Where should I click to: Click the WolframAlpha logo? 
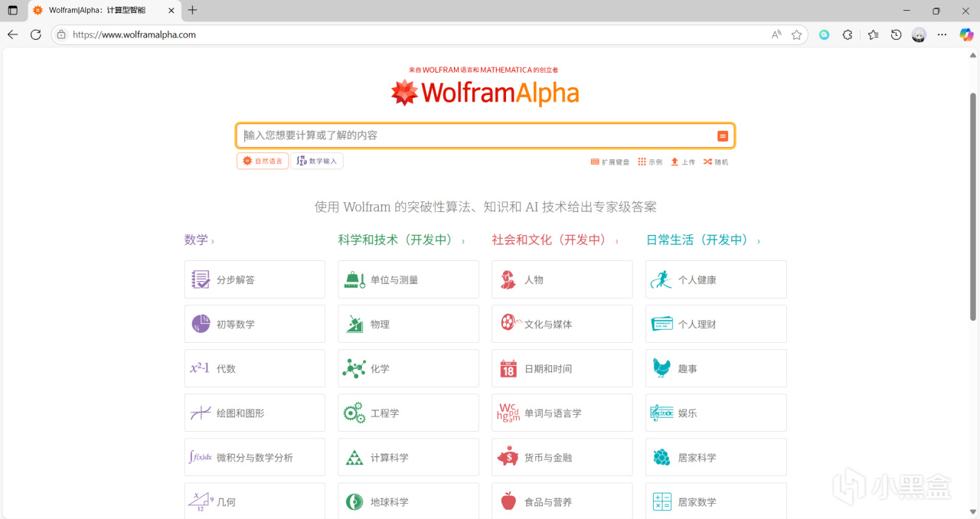pyautogui.click(x=485, y=93)
